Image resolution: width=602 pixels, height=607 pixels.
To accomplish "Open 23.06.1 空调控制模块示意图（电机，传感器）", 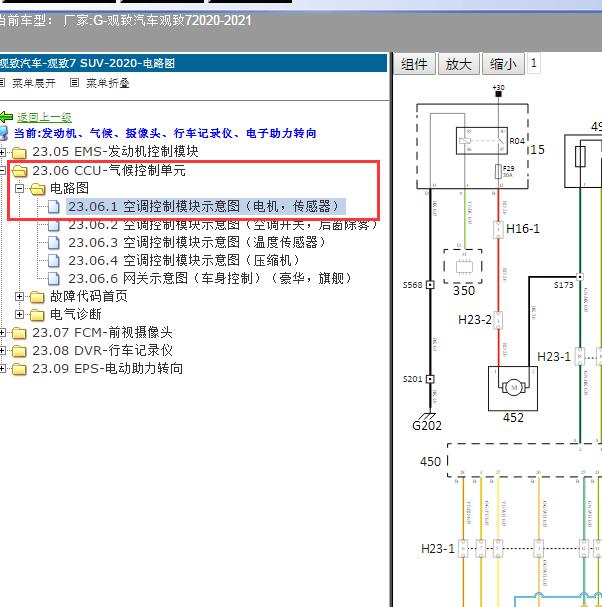I will (204, 206).
